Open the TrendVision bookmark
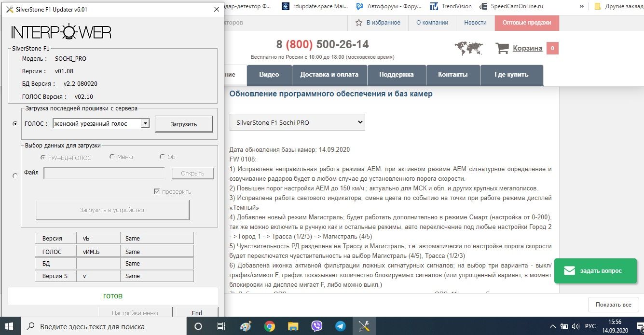Viewport: 644px width, 335px height. (452, 6)
